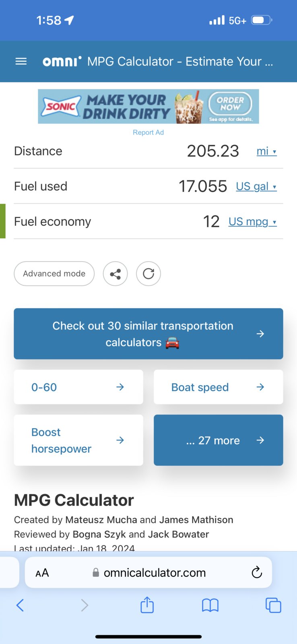
Task: Change distance unit from mi
Action: [x=267, y=151]
